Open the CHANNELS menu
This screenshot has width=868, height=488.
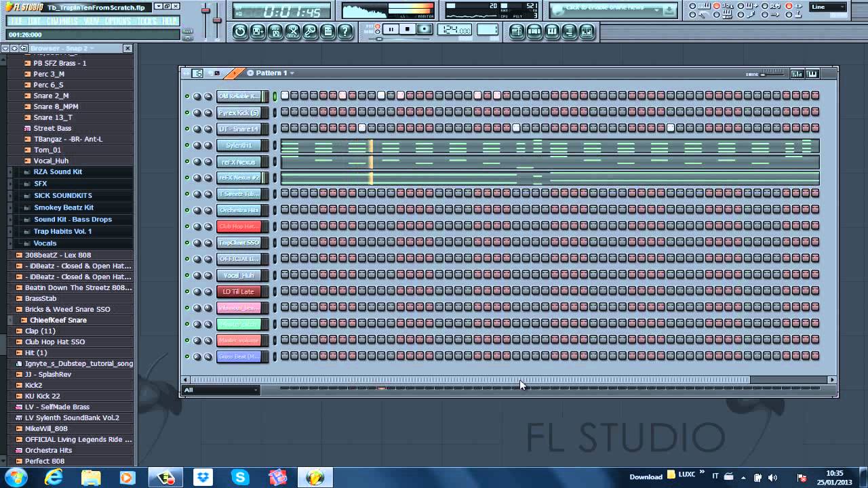click(x=63, y=21)
